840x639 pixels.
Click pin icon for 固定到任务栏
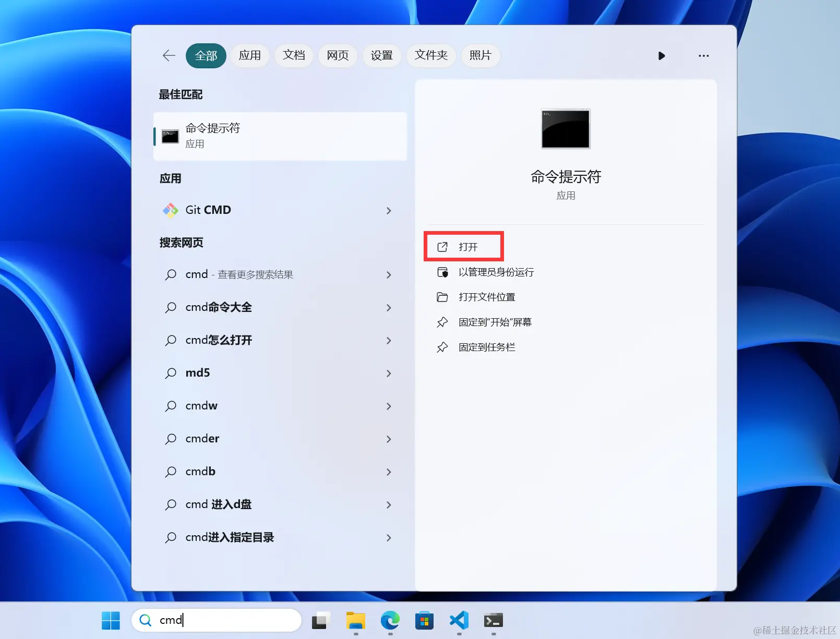[442, 347]
